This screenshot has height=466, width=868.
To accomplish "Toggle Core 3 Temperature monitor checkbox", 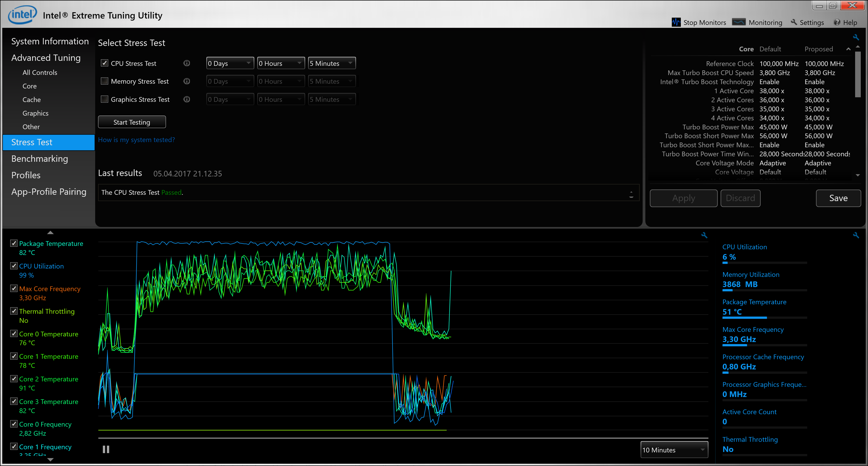I will (x=14, y=401).
